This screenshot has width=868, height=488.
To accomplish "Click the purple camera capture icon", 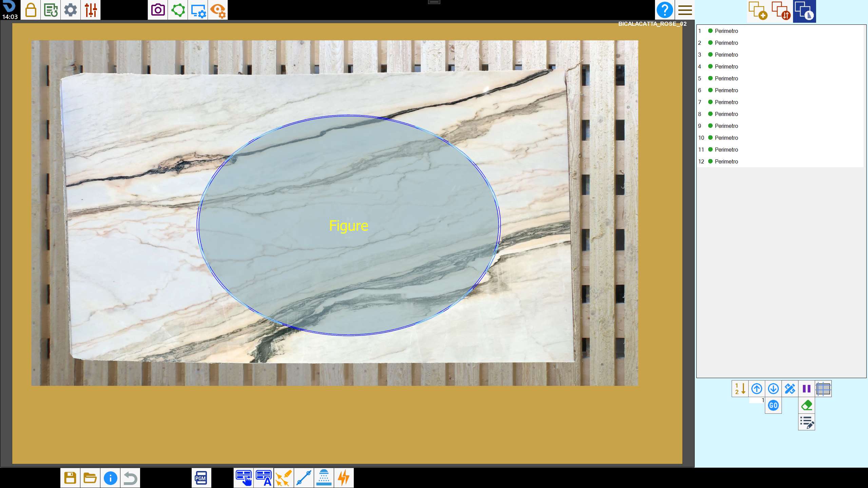I will (x=158, y=10).
